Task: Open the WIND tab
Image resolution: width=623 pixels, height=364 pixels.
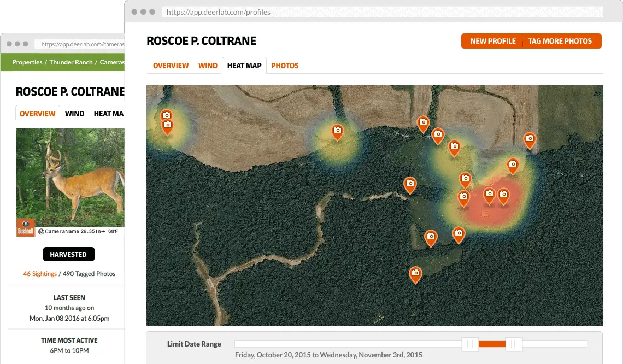Action: coord(208,66)
